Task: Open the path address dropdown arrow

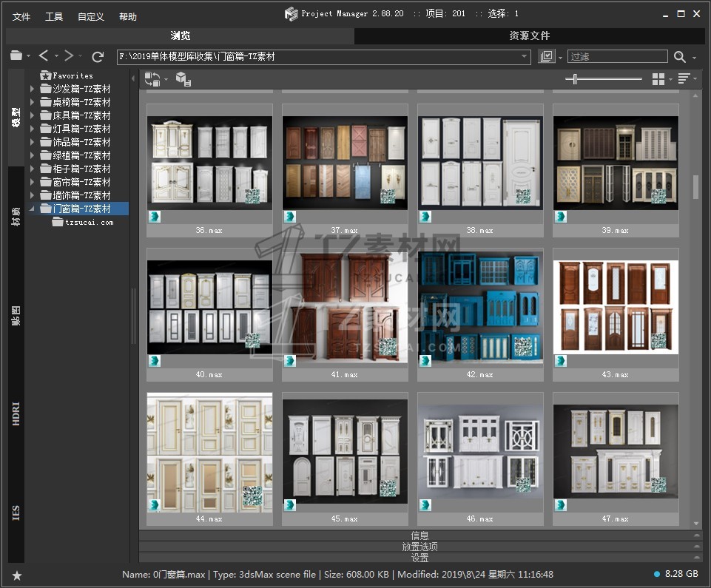Action: [524, 56]
